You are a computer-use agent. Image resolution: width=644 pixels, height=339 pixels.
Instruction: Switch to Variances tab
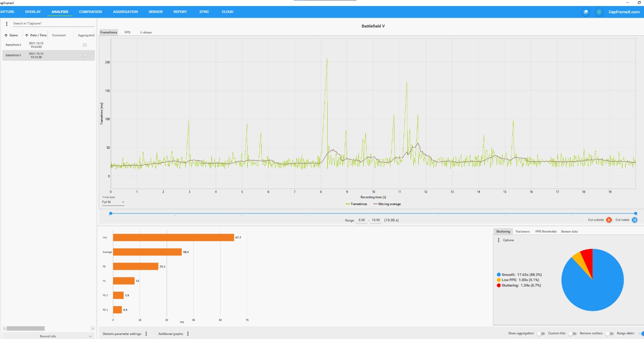pyautogui.click(x=523, y=232)
